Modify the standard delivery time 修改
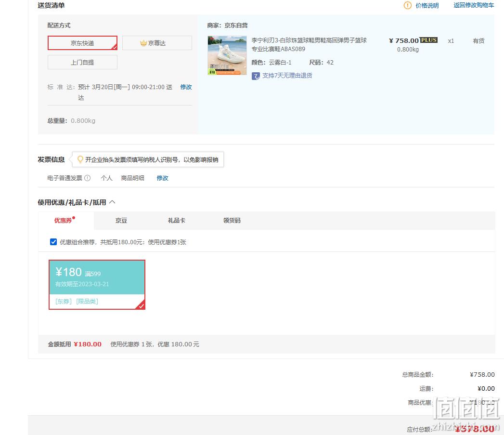Screen dimensions: 504x435 tap(186, 87)
